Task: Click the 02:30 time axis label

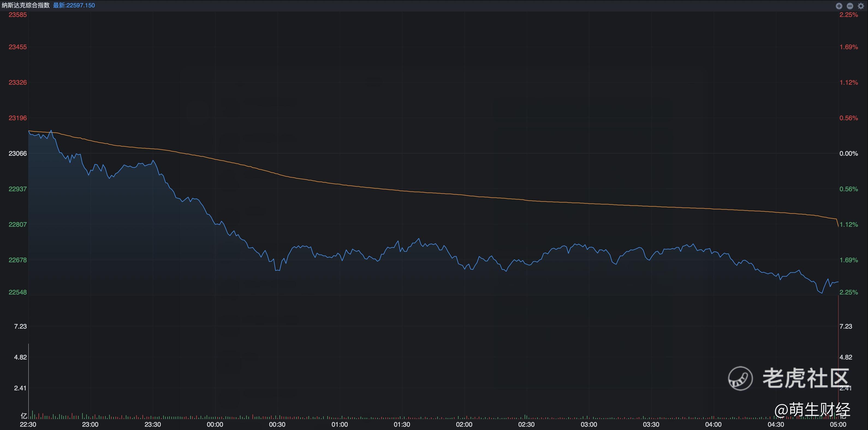Action: coord(526,424)
